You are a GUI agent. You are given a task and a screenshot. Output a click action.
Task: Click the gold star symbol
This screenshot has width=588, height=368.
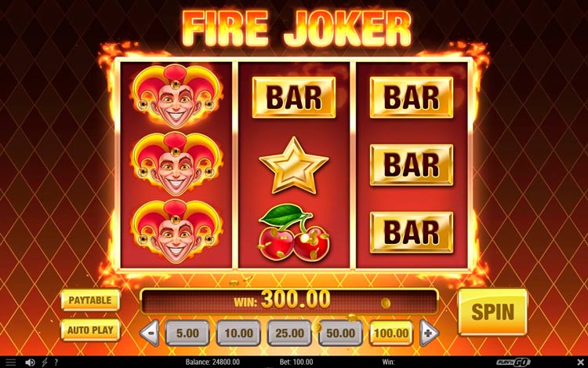click(294, 165)
